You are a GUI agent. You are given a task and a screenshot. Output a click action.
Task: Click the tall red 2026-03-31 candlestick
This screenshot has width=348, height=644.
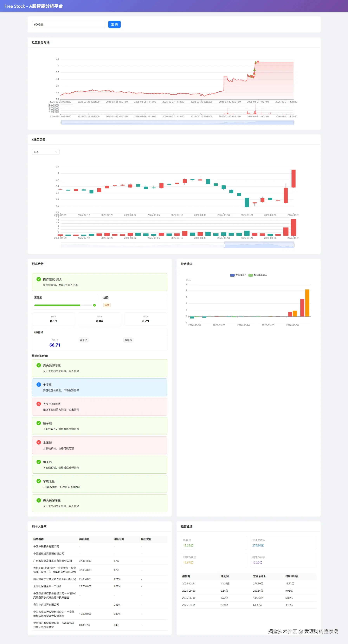pyautogui.click(x=293, y=179)
